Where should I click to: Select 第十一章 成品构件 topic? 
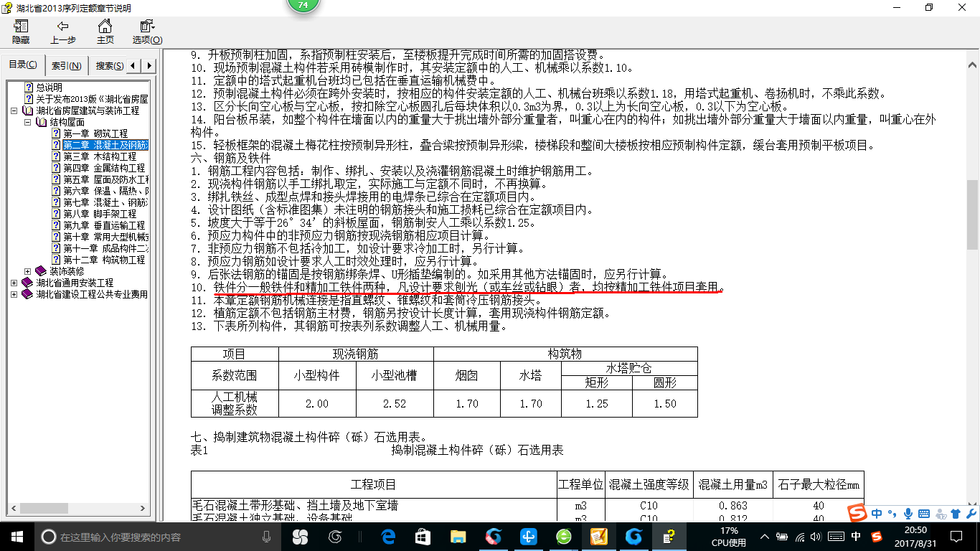click(x=105, y=248)
